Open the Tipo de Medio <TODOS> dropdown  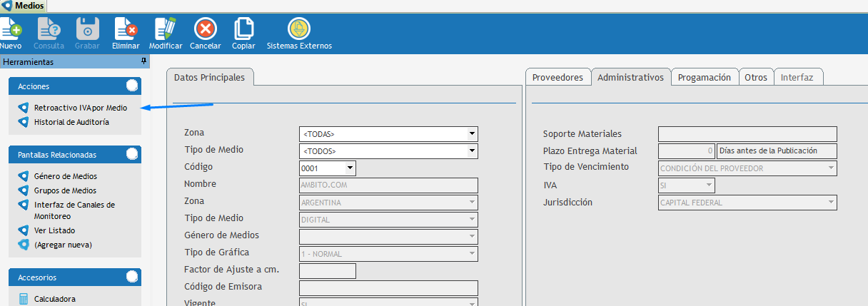click(471, 151)
